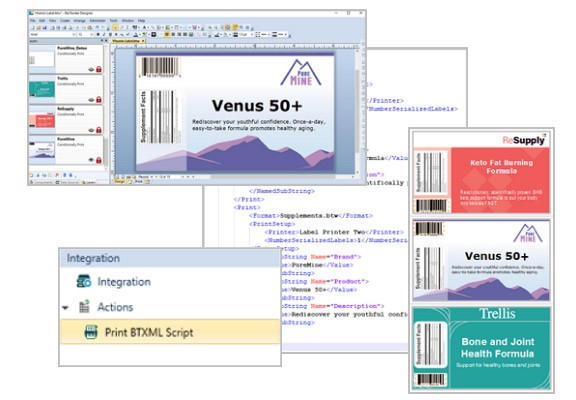This screenshot has width=576, height=400.
Task: Toggle visibility eye of PureMine_Detox layer
Action: coord(91,69)
